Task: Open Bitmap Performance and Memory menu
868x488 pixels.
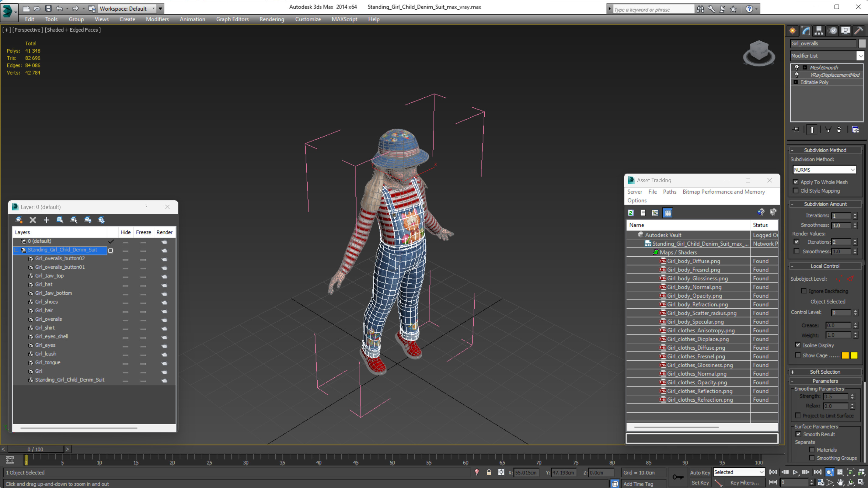Action: tap(724, 192)
